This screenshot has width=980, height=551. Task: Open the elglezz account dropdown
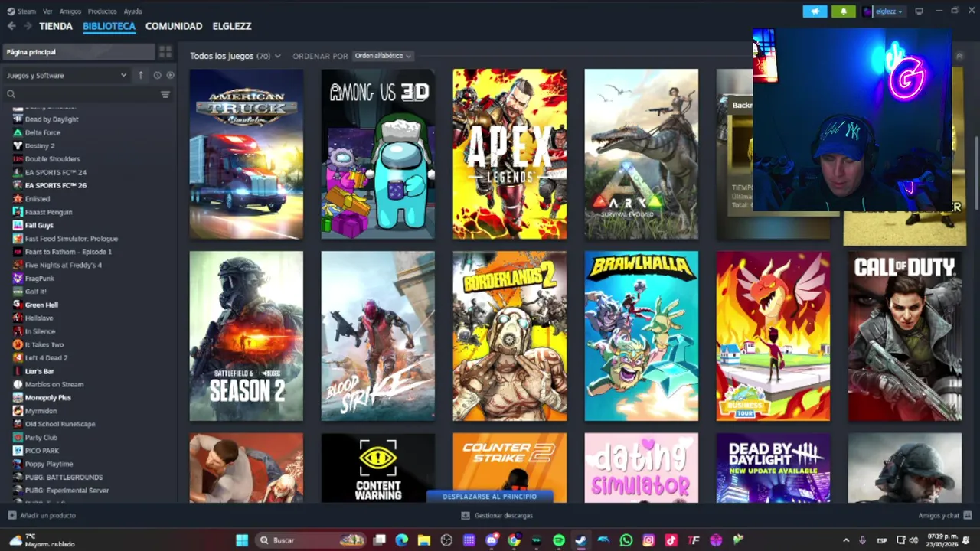(884, 11)
